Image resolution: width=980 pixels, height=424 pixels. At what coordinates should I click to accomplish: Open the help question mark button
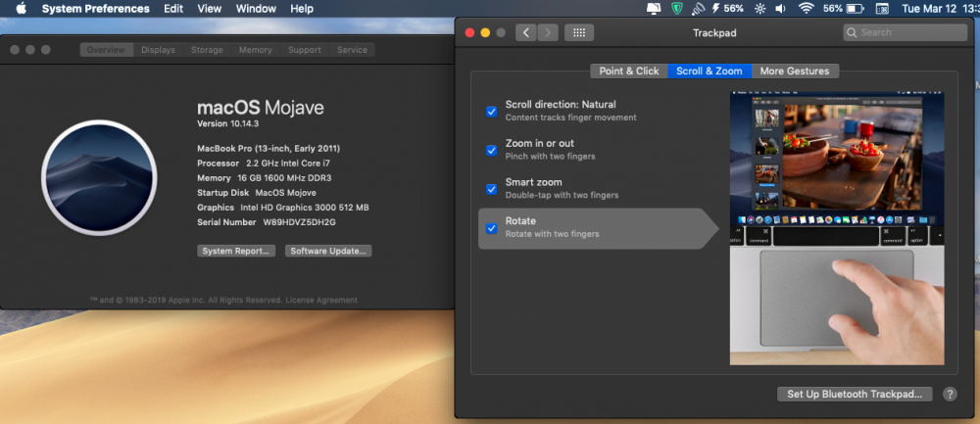950,394
